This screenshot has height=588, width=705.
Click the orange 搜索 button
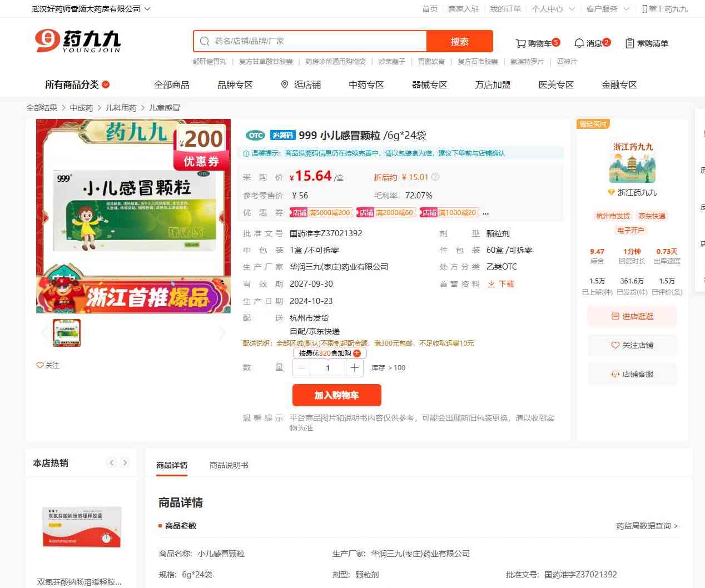459,41
